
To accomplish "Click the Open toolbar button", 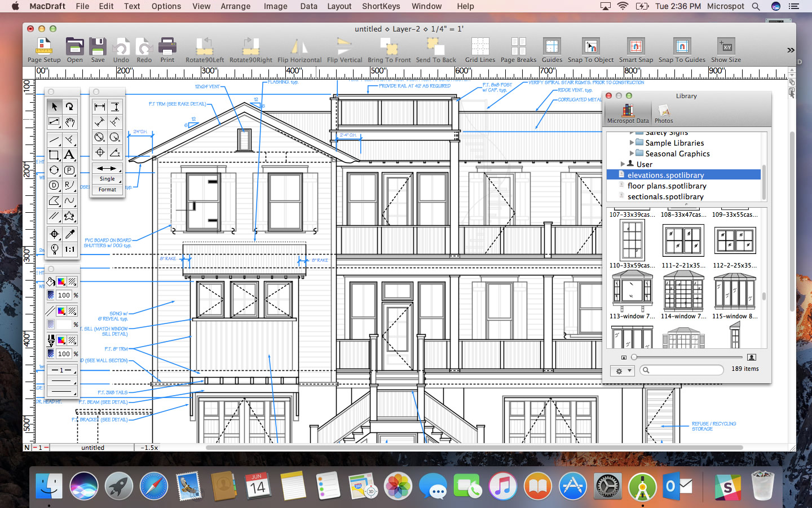I will [x=74, y=50].
